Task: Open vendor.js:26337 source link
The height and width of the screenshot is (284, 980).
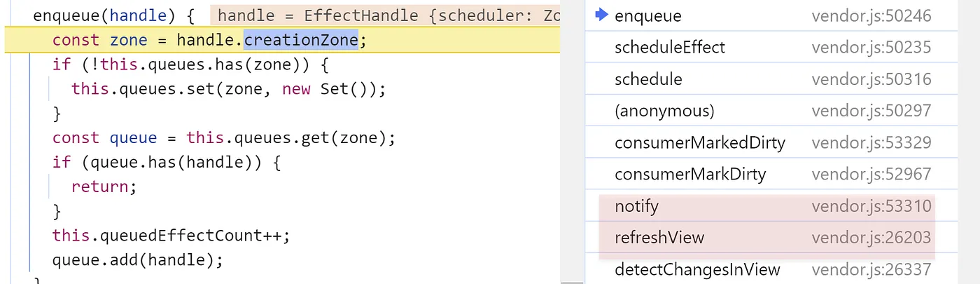Action: click(x=871, y=269)
